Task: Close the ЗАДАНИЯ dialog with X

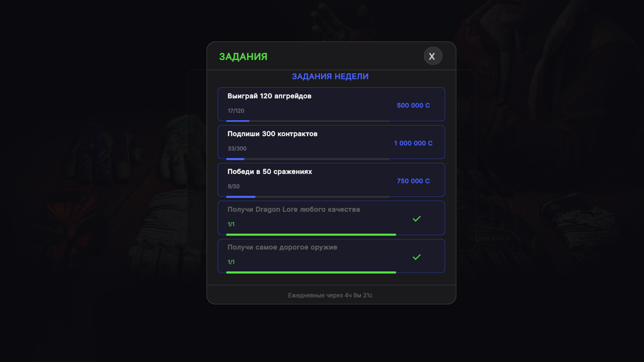Action: click(433, 56)
